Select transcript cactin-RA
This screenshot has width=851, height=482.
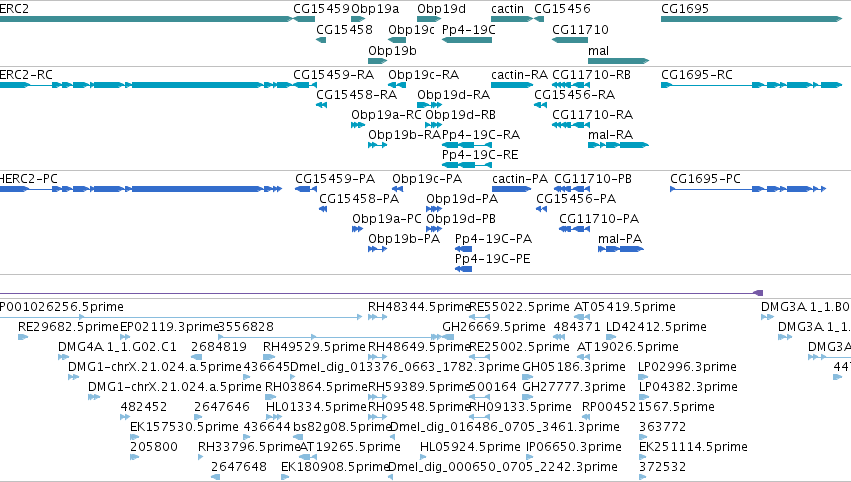(519, 74)
